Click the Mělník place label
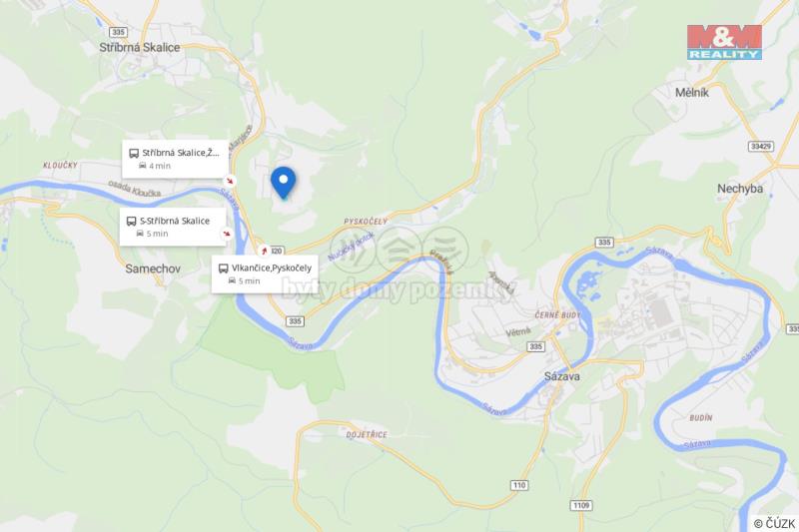Viewport: 799px width, 532px height. (x=692, y=93)
